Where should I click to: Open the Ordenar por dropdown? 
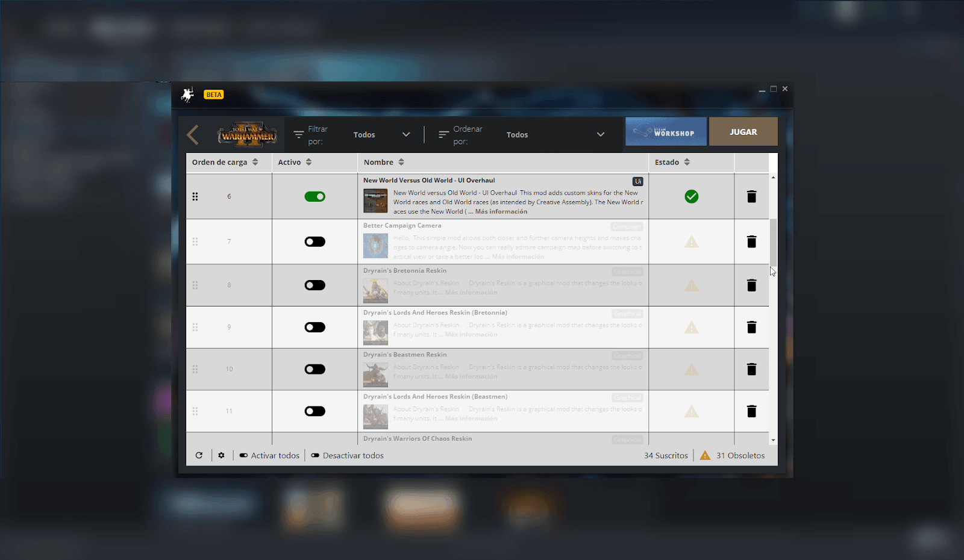(x=555, y=135)
